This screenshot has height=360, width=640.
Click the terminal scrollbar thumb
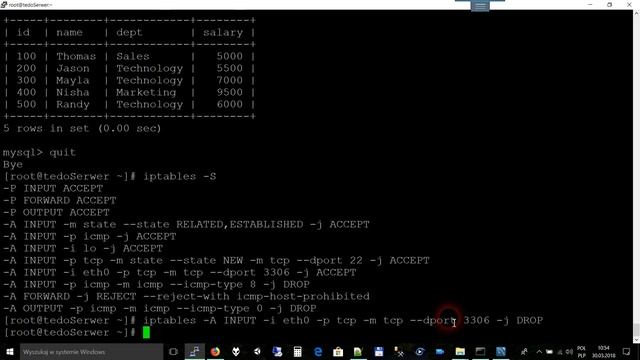(636, 329)
